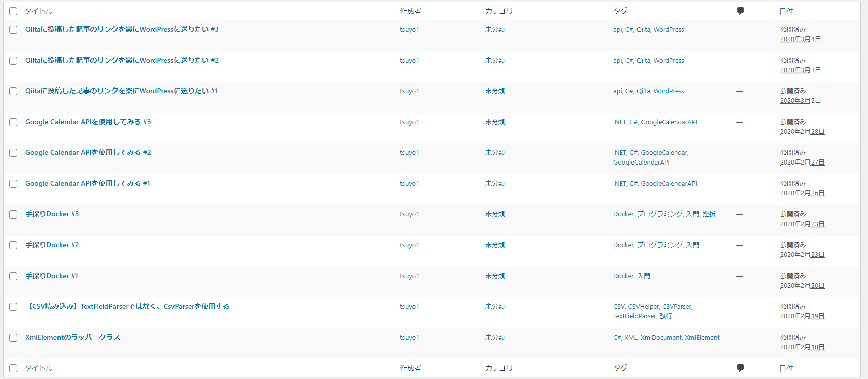Sort by 日付 column in footer
The image size is (868, 379).
tap(786, 368)
